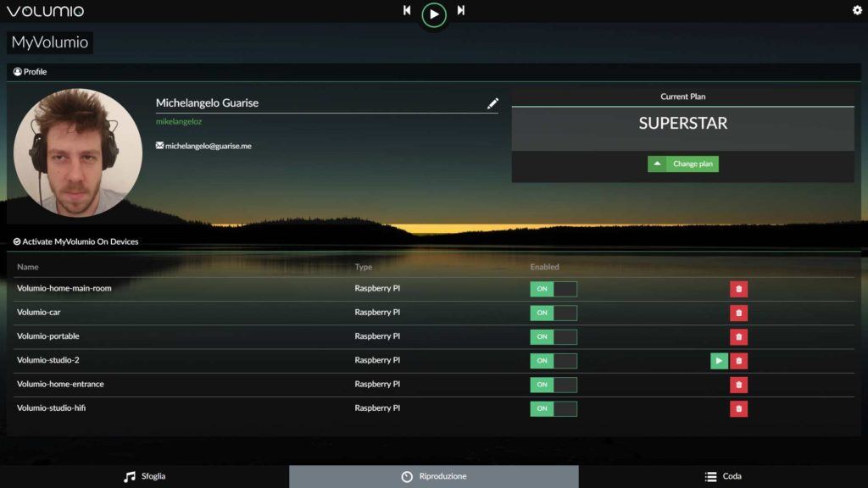This screenshot has height=488, width=868.
Task: Open settings gear menu
Action: coord(857,10)
